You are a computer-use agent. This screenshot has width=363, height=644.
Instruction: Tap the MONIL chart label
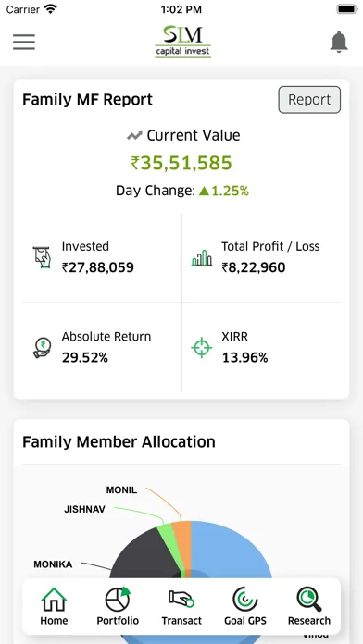click(121, 490)
